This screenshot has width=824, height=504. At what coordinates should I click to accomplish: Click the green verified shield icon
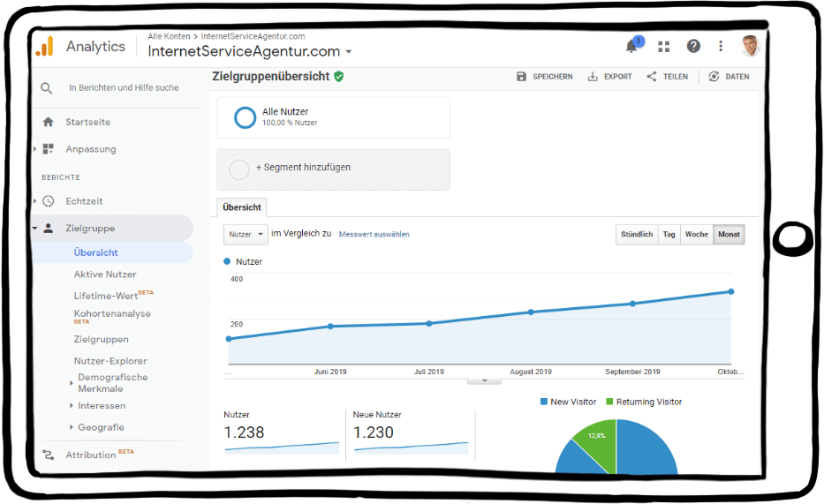[339, 77]
